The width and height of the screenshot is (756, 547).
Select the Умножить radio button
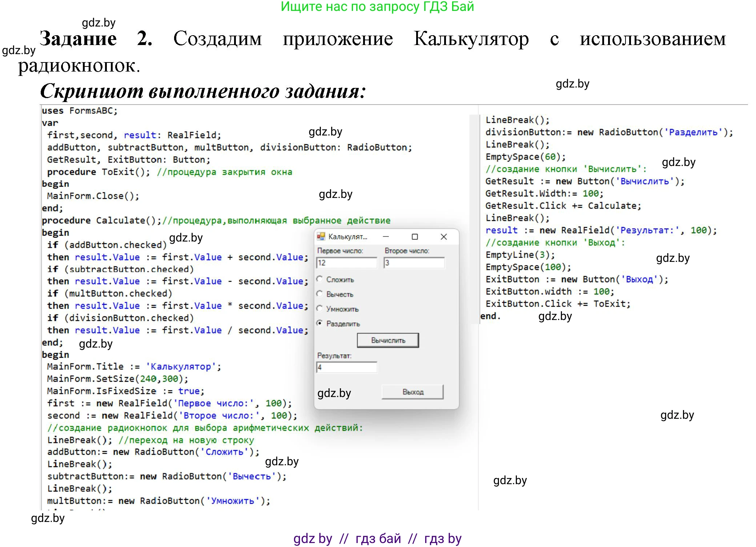point(319,309)
